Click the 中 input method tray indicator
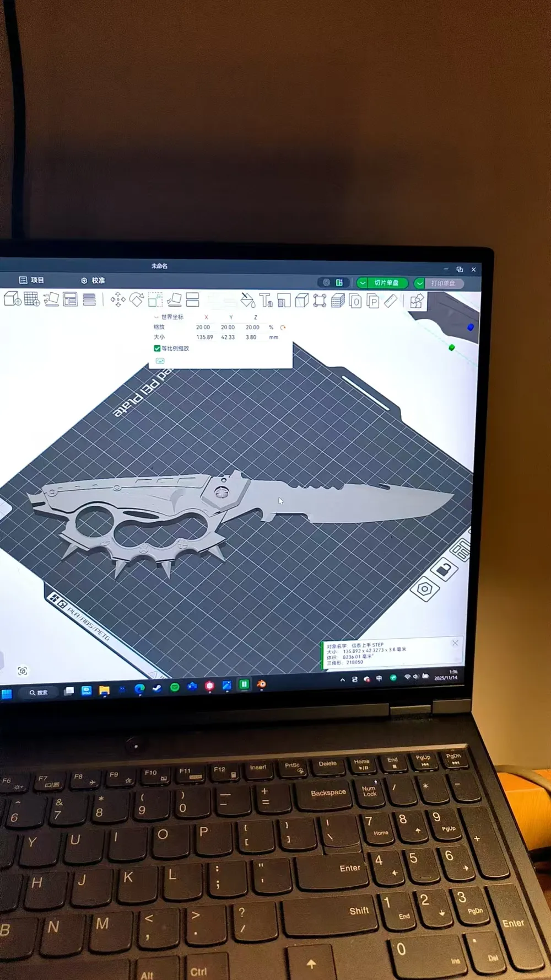This screenshot has width=551, height=980. 379,678
